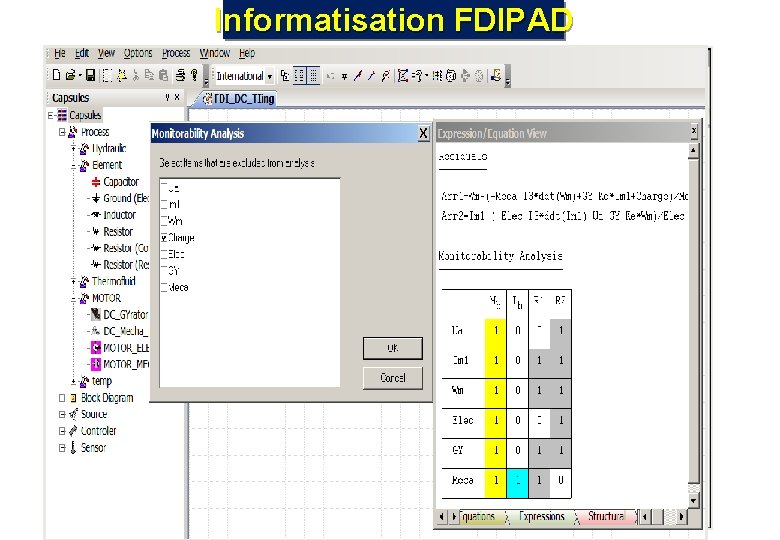
Task: Expand the Thermofluid tree node
Action: [x=74, y=281]
